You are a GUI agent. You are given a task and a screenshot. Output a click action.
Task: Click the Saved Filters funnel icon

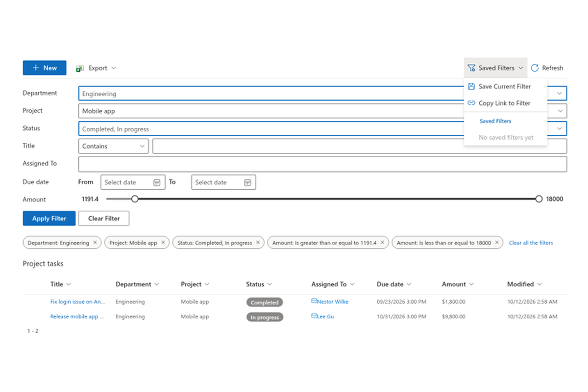click(x=471, y=68)
